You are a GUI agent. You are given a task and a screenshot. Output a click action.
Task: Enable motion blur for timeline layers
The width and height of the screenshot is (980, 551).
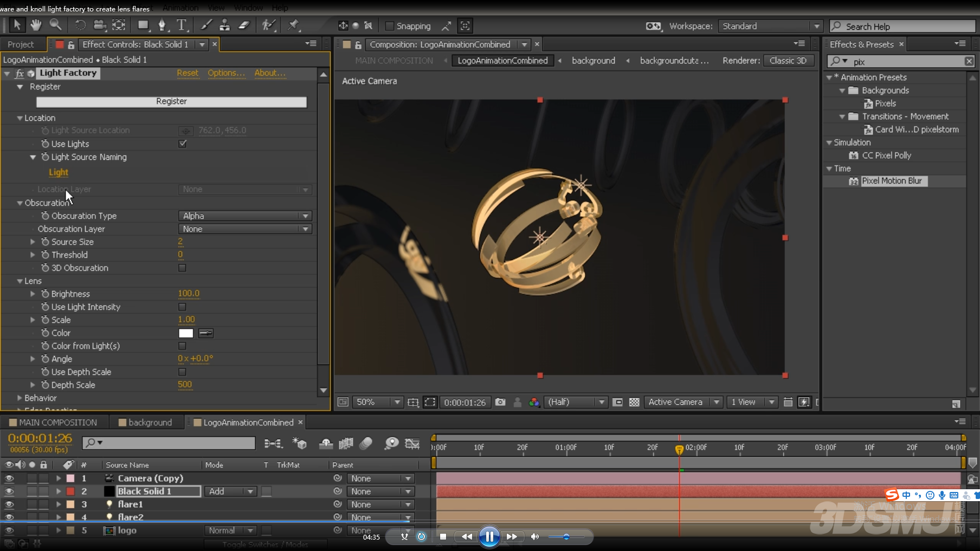coord(366,444)
